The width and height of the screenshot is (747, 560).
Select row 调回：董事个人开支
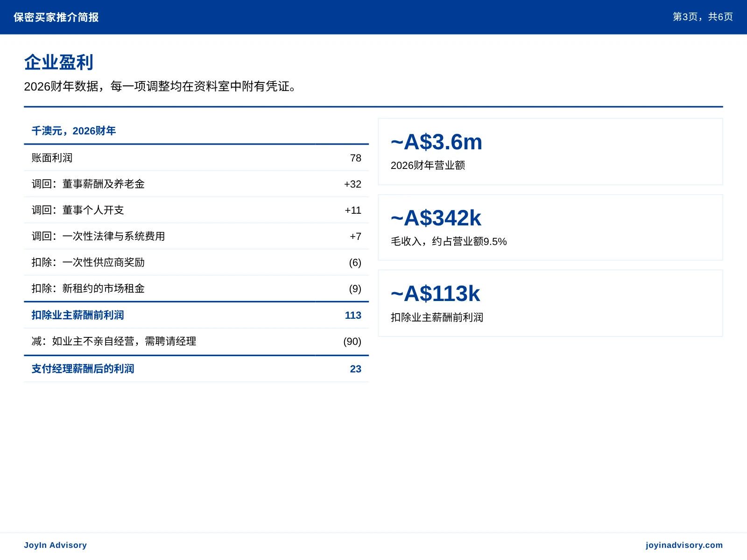(x=196, y=210)
